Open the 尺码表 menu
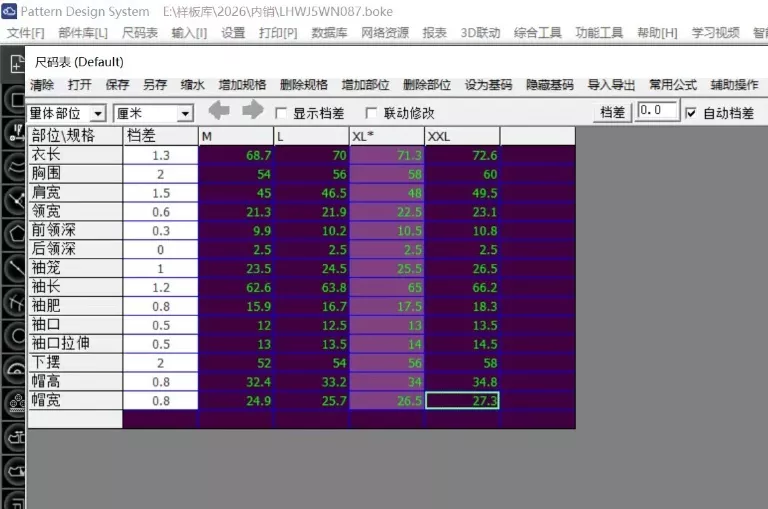The width and height of the screenshot is (768, 509). pyautogui.click(x=140, y=33)
